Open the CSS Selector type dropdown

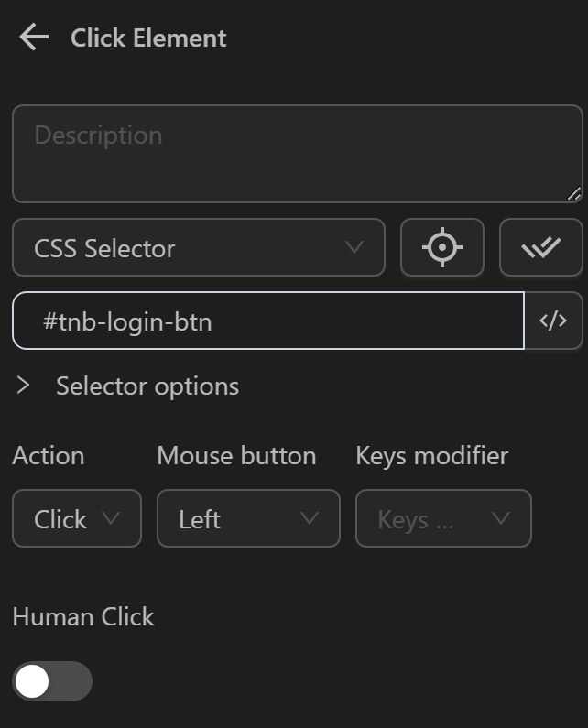pyautogui.click(x=198, y=247)
